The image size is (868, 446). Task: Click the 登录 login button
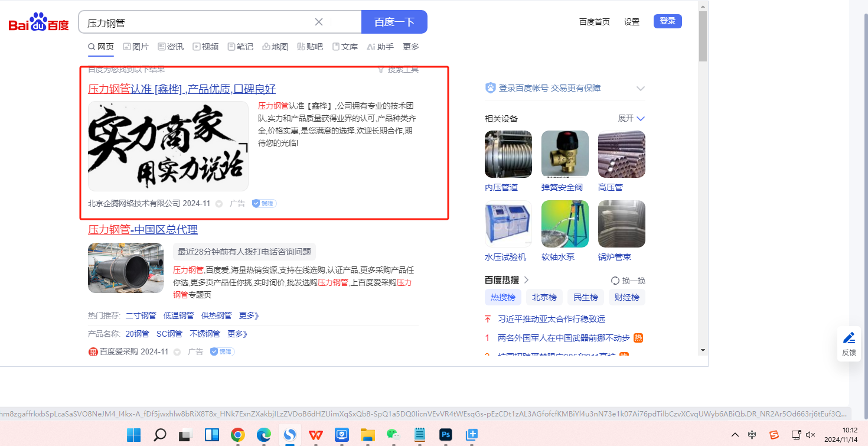[668, 21]
